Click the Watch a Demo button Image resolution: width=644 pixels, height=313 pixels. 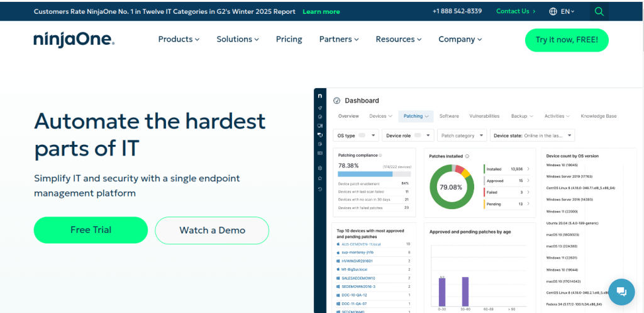(212, 230)
